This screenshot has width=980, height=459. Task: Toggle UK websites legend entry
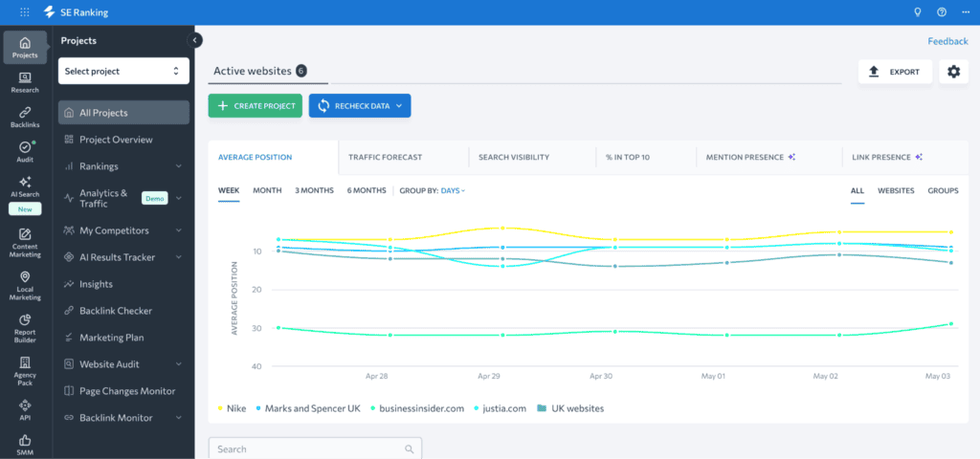pyautogui.click(x=570, y=408)
